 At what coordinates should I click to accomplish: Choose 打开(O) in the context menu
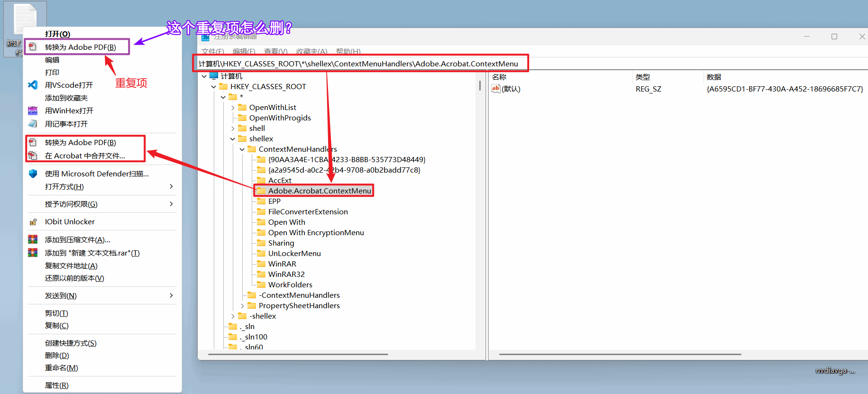(x=102, y=34)
